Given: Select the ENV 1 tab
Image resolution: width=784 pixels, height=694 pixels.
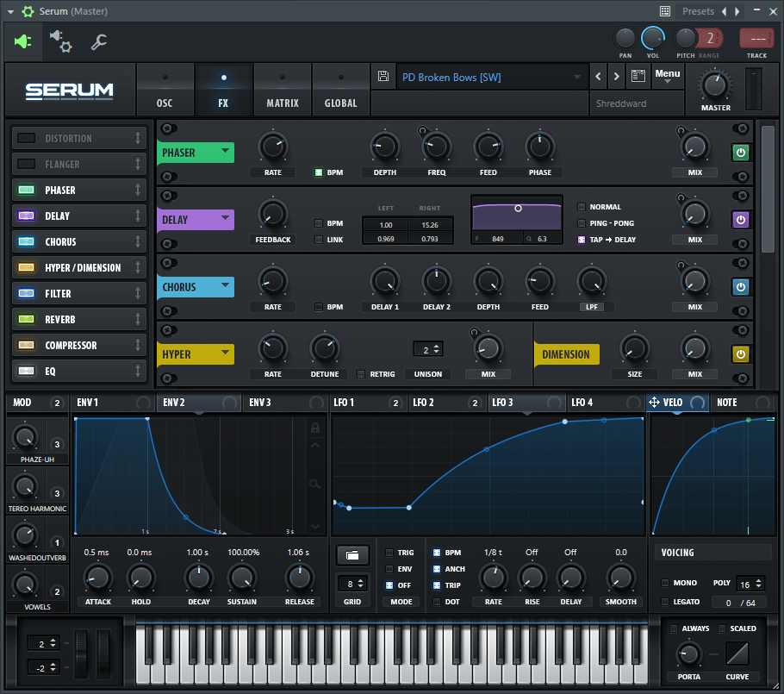Looking at the screenshot, I should tap(113, 403).
